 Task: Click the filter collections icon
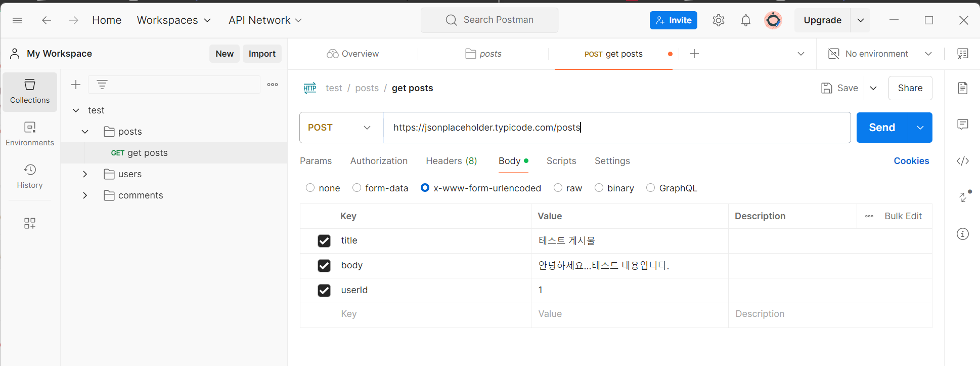102,85
